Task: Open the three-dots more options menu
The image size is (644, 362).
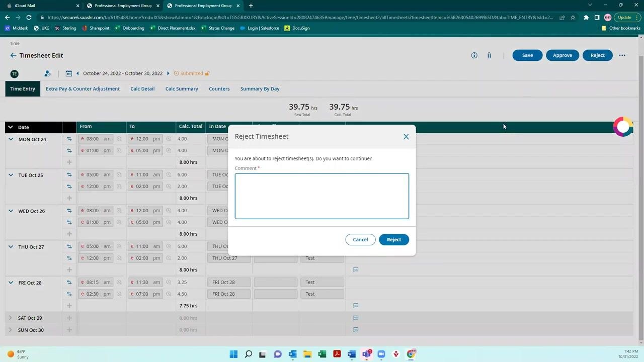Action: [x=622, y=55]
